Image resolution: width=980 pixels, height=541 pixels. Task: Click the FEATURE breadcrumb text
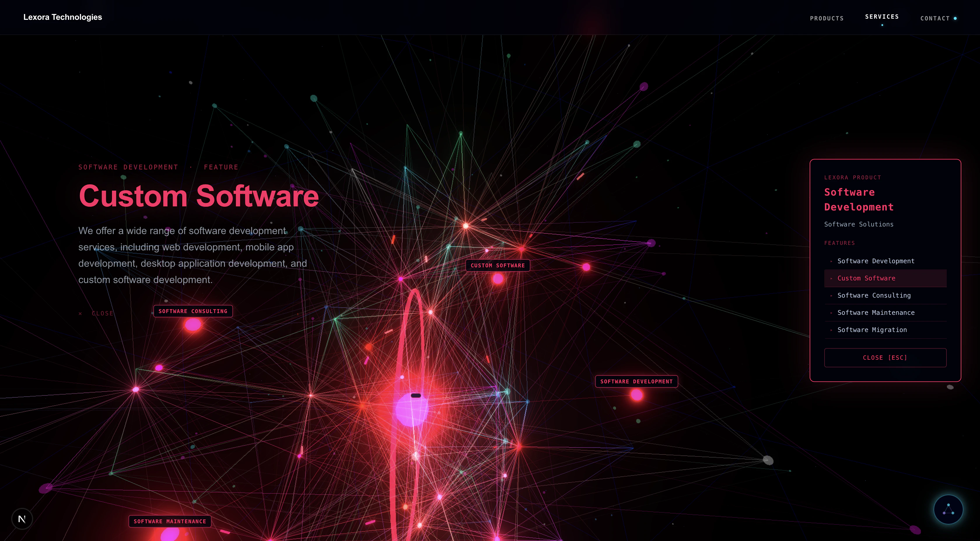[x=221, y=167]
